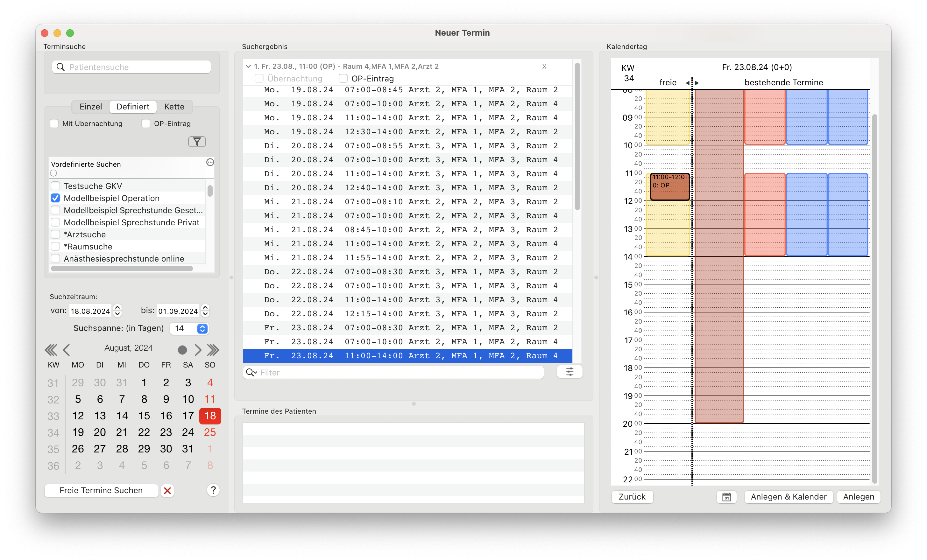This screenshot has width=927, height=560.
Task: Check the Testsuche GKV box
Action: (x=56, y=186)
